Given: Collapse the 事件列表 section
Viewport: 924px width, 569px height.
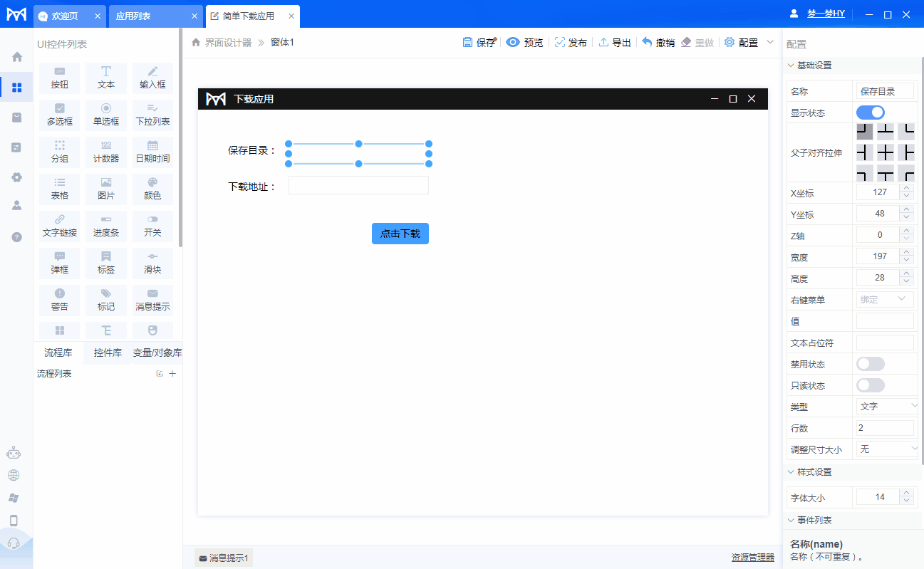Looking at the screenshot, I should 791,521.
